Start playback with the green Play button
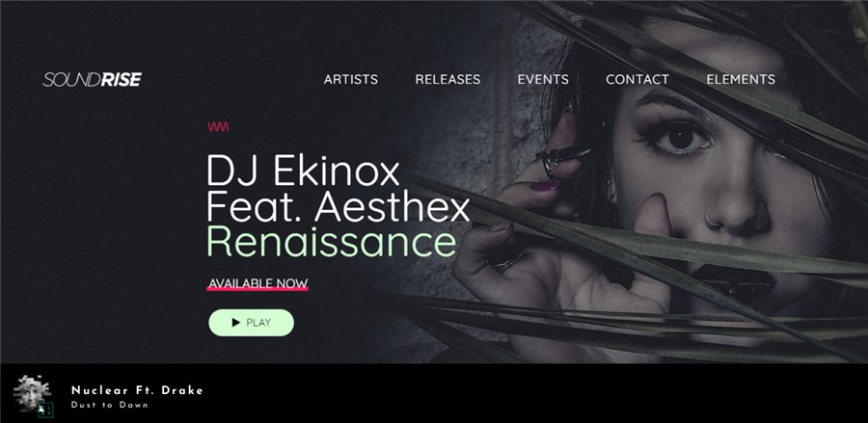This screenshot has width=868, height=423. [x=252, y=323]
